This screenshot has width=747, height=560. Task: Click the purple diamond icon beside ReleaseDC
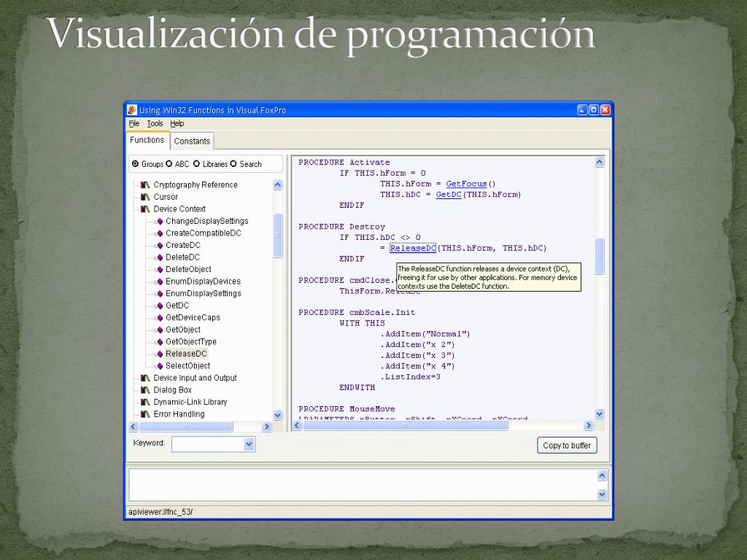point(160,354)
